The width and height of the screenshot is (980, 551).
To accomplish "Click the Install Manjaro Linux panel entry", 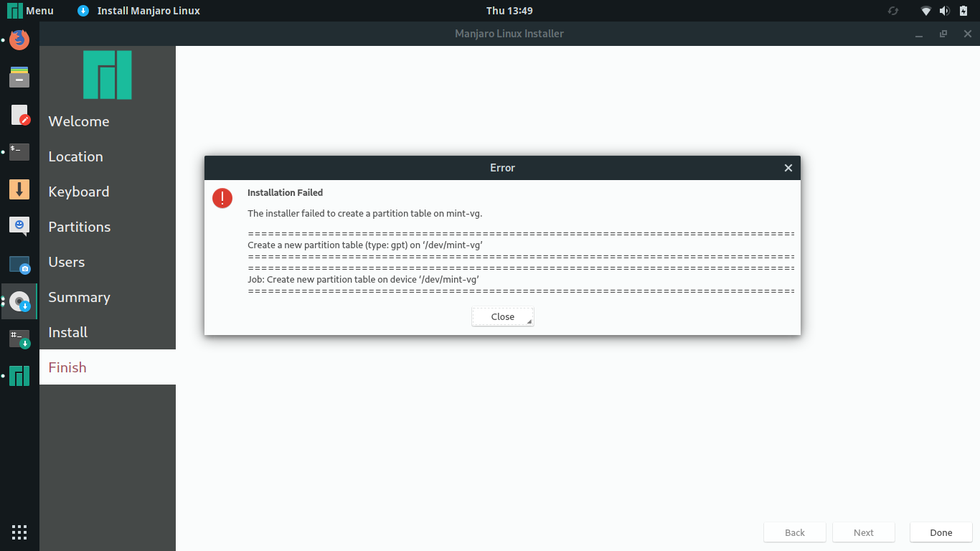I will pos(139,11).
